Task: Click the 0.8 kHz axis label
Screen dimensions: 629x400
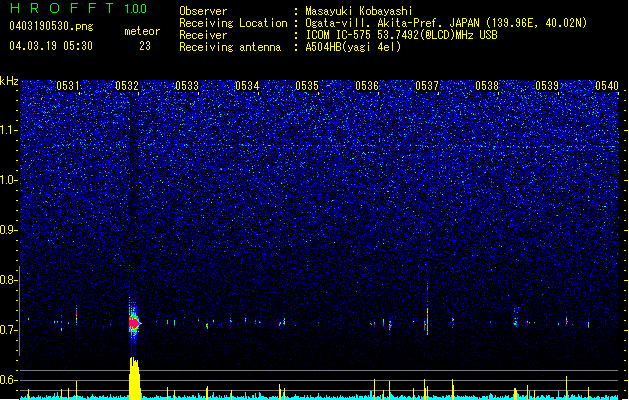Action: coord(7,280)
